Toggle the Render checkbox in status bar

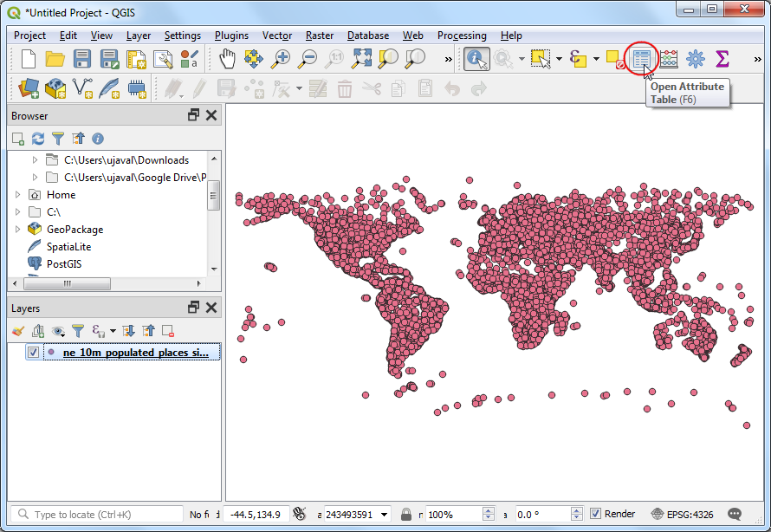click(595, 514)
